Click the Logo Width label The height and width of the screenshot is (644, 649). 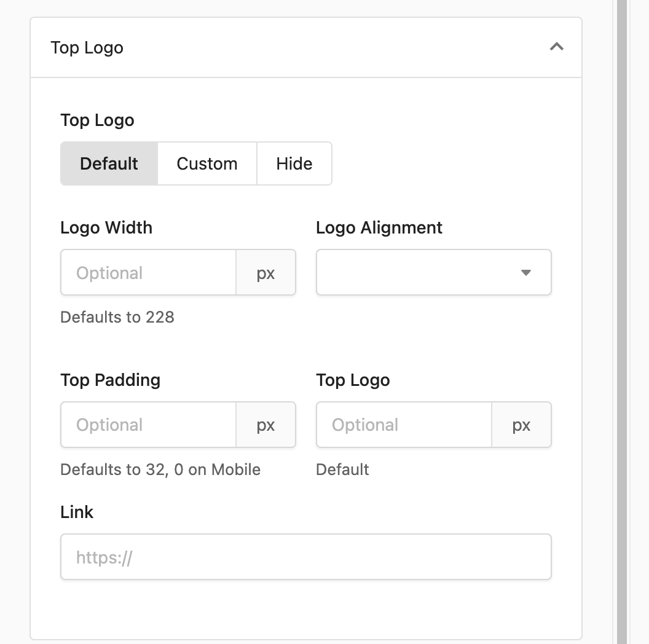click(106, 227)
